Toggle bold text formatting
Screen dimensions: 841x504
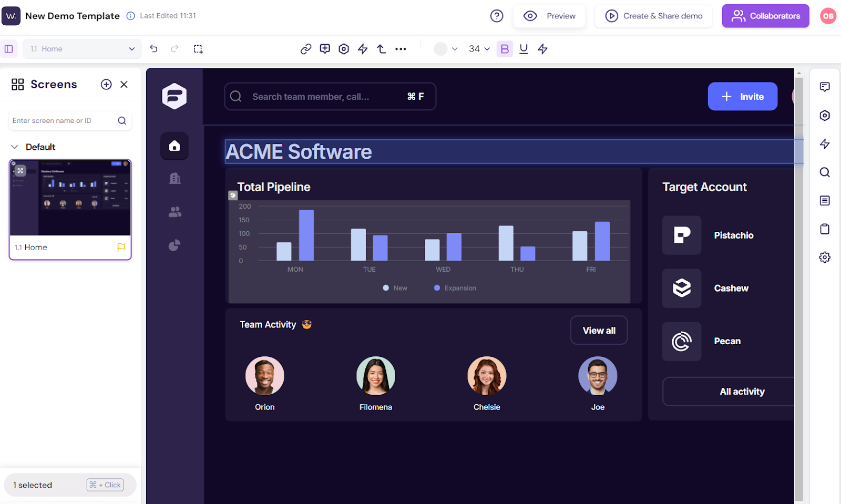click(x=505, y=49)
